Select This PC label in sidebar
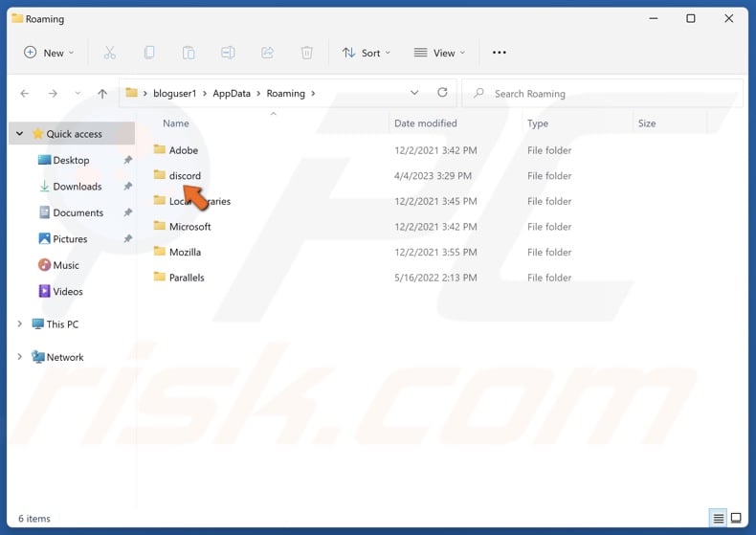756x535 pixels. [62, 324]
